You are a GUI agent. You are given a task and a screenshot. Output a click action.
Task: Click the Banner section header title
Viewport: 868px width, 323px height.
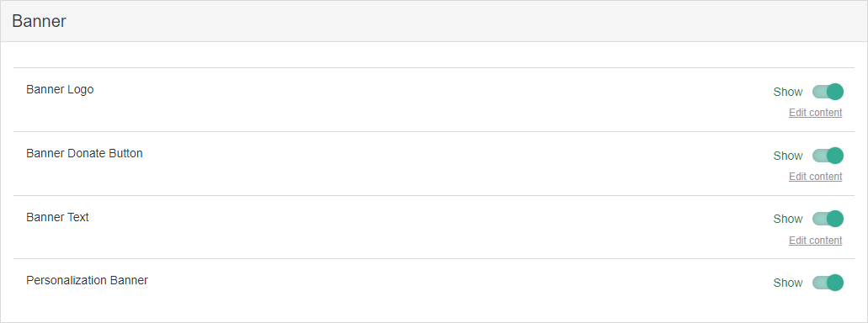39,21
